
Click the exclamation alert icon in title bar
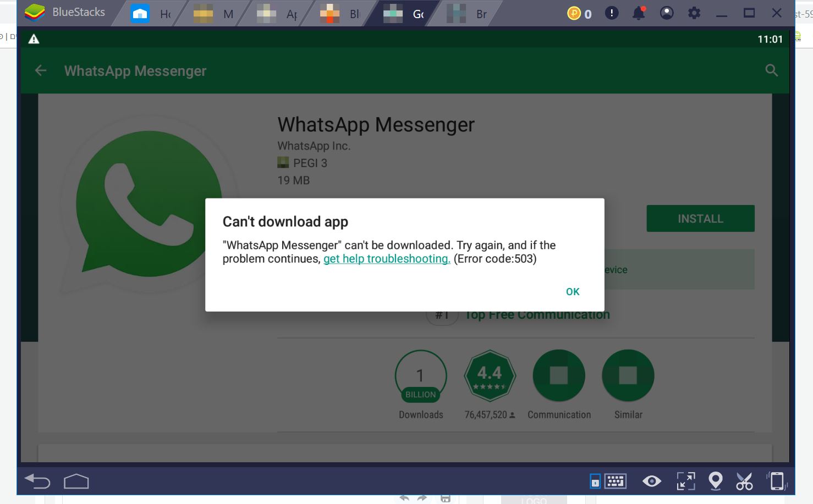tap(612, 13)
